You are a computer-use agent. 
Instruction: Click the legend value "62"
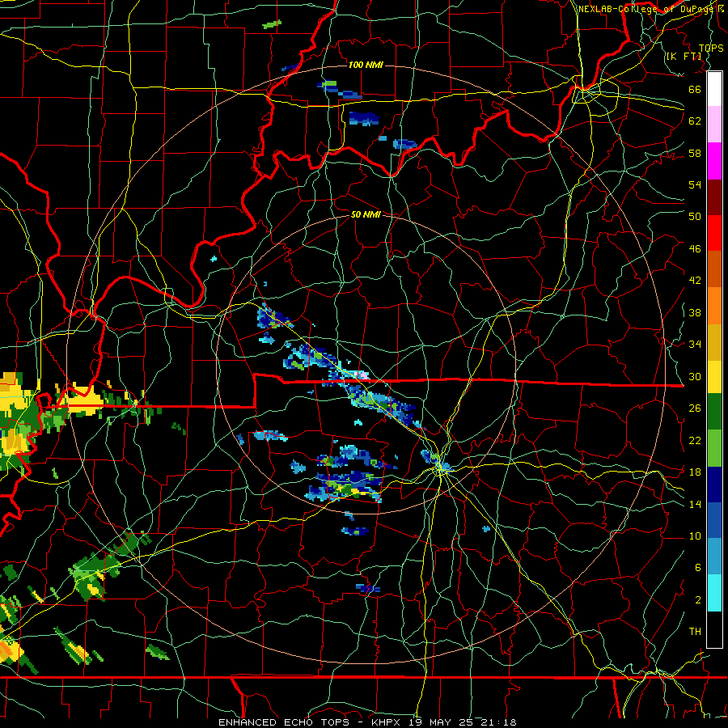click(695, 121)
